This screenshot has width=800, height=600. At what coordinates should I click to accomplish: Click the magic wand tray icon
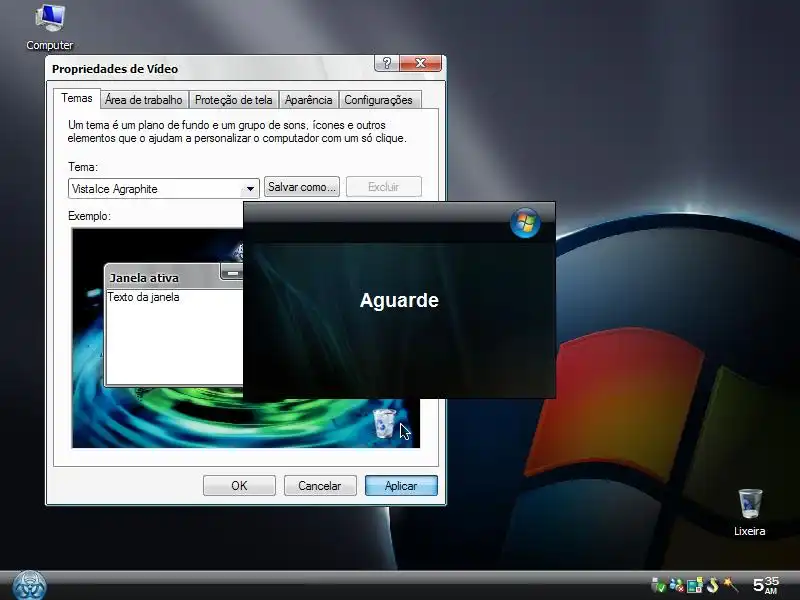click(x=730, y=585)
